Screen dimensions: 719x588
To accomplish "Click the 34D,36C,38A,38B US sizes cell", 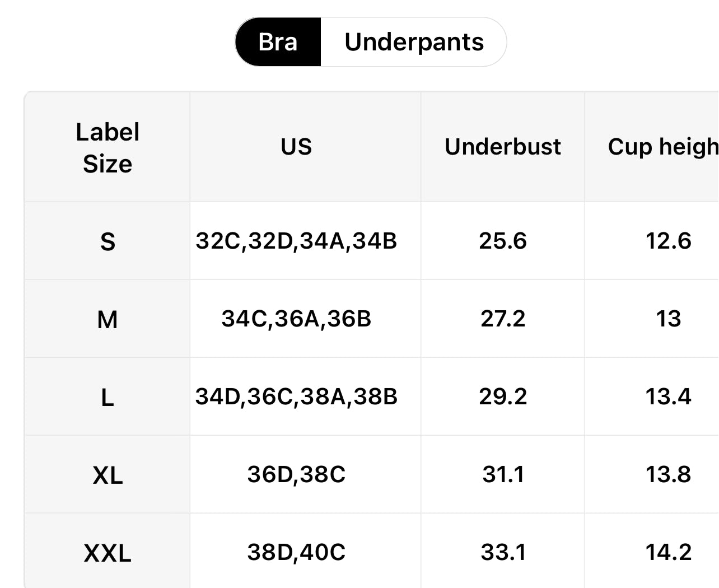I will coord(296,396).
